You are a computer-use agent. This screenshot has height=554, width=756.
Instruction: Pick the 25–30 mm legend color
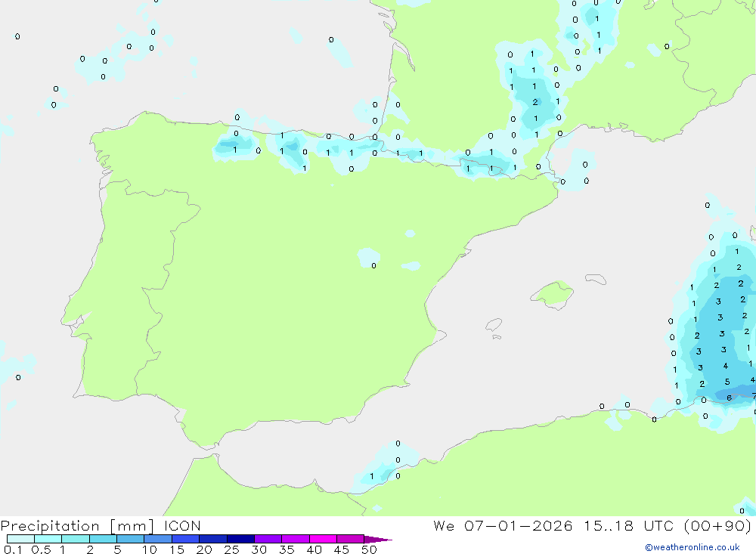pyautogui.click(x=240, y=539)
